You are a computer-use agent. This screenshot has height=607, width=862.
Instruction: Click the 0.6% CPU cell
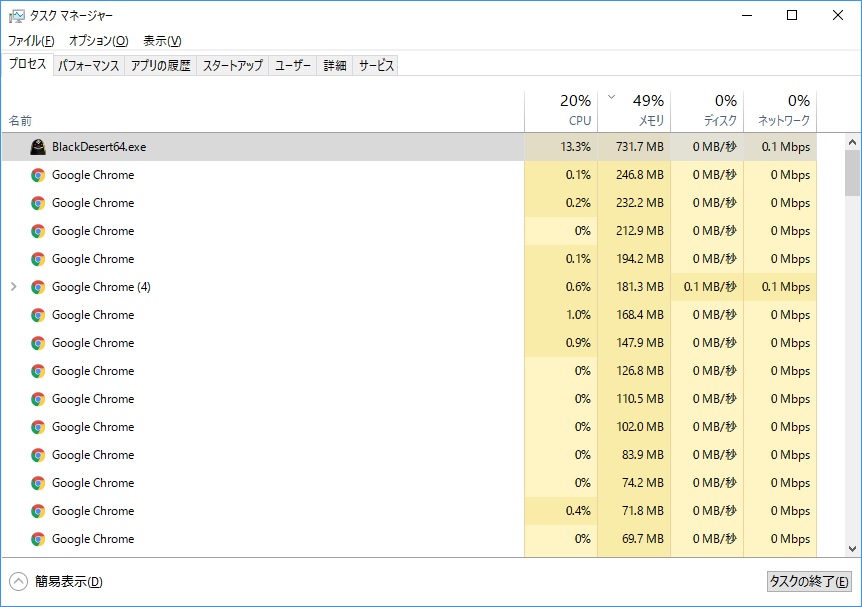(x=561, y=287)
